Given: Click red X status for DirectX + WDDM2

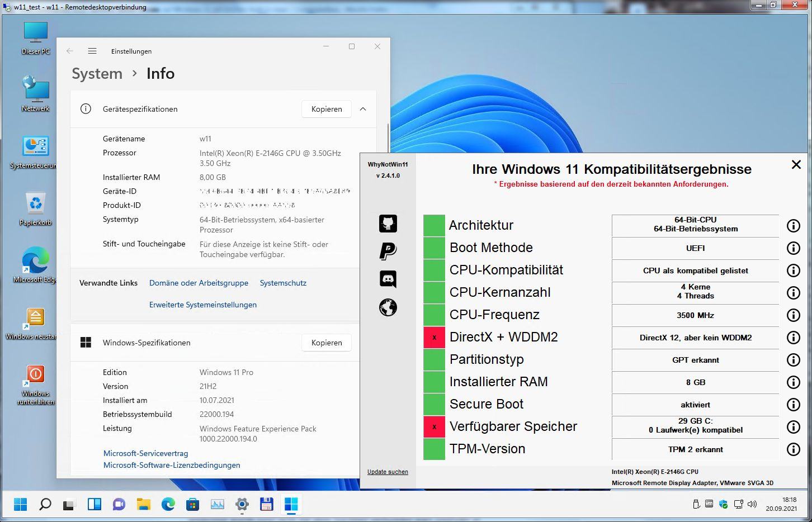Looking at the screenshot, I should coord(434,338).
